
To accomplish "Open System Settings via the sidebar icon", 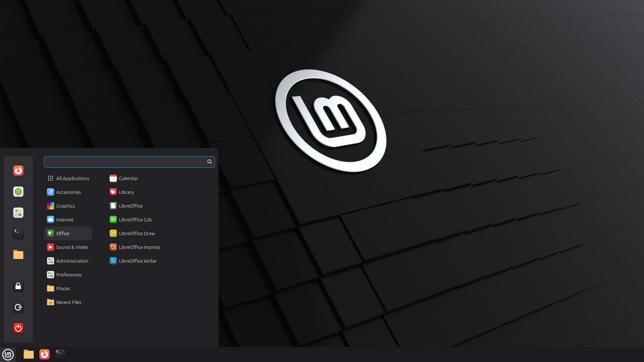I will click(18, 212).
